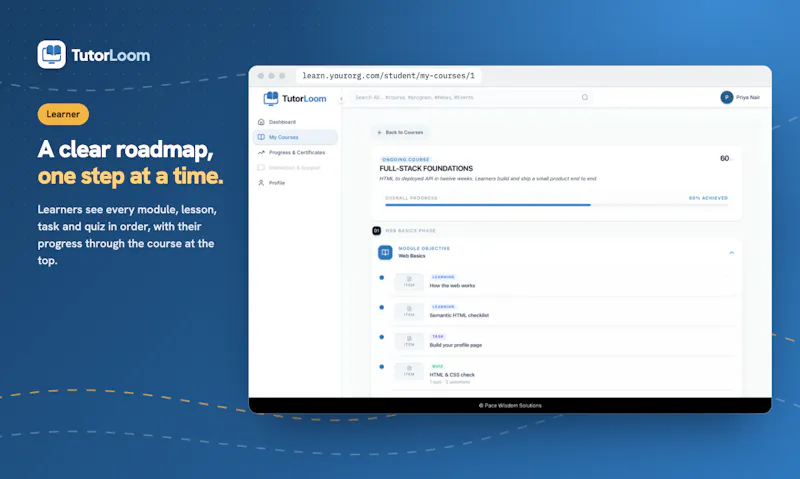This screenshot has width=800, height=479.
Task: Focus the Search All input field
Action: [471, 97]
